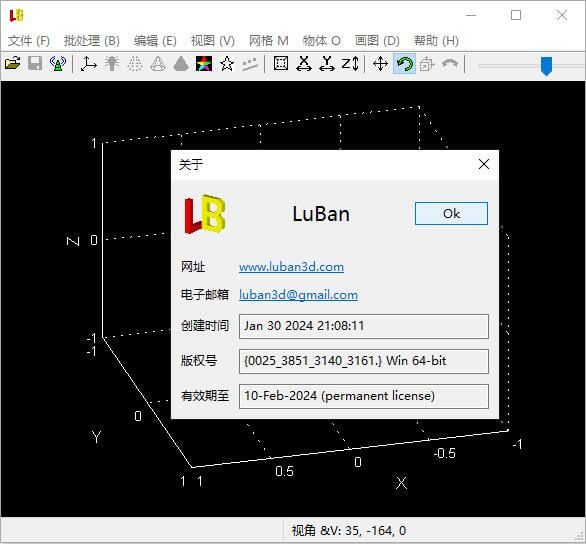Open the 批处理 (B) menu

tap(92, 40)
